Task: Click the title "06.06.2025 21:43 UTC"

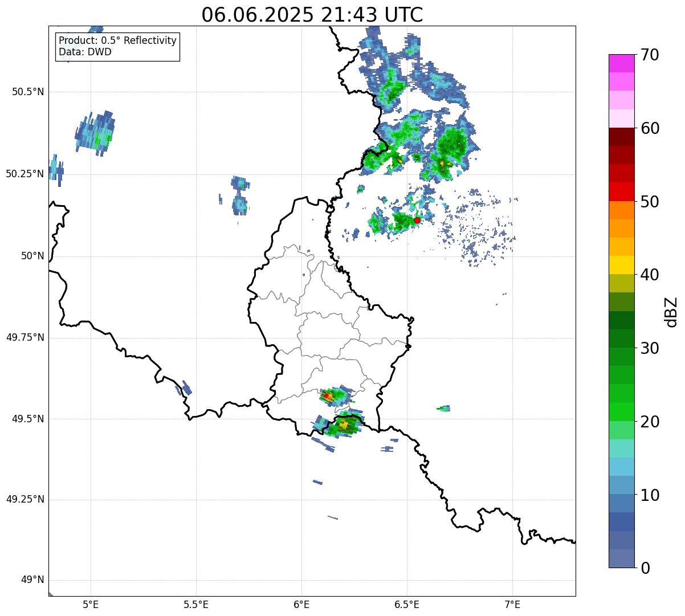Action: pos(312,15)
